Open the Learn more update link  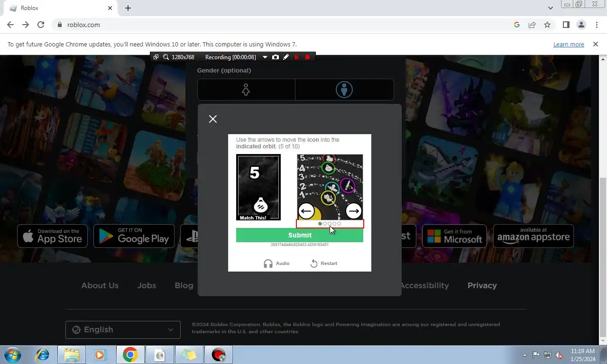(x=569, y=45)
